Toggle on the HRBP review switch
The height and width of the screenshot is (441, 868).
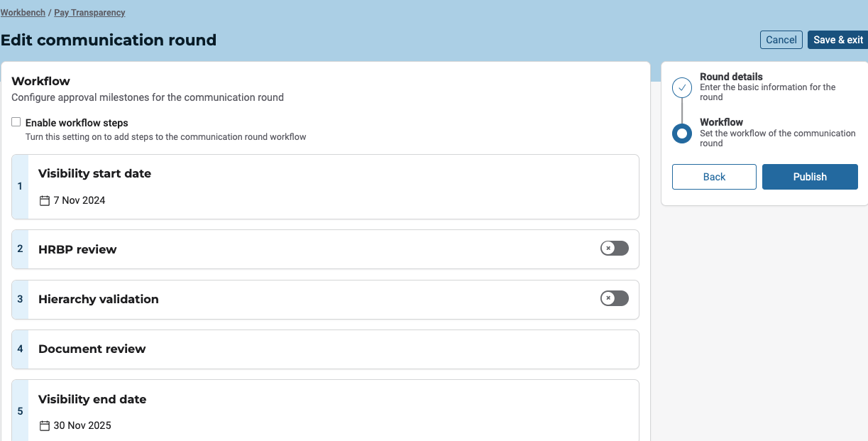pyautogui.click(x=614, y=249)
